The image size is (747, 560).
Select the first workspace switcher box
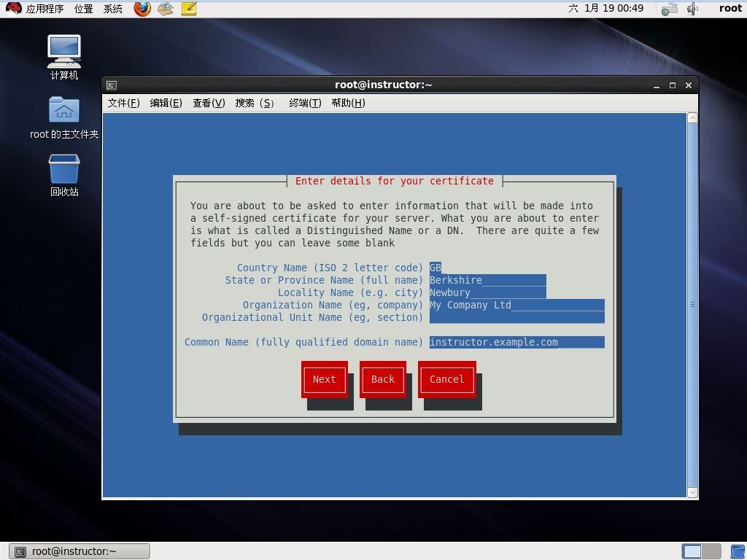(x=692, y=551)
